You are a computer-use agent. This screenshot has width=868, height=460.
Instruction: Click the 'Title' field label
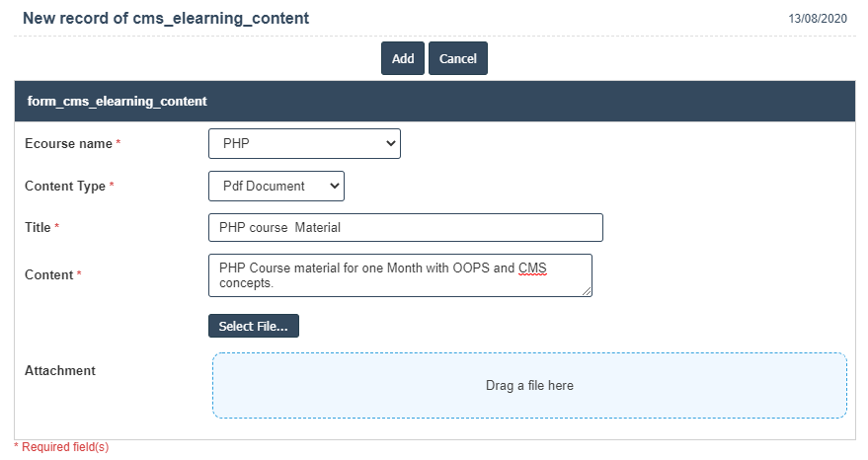pyautogui.click(x=38, y=227)
